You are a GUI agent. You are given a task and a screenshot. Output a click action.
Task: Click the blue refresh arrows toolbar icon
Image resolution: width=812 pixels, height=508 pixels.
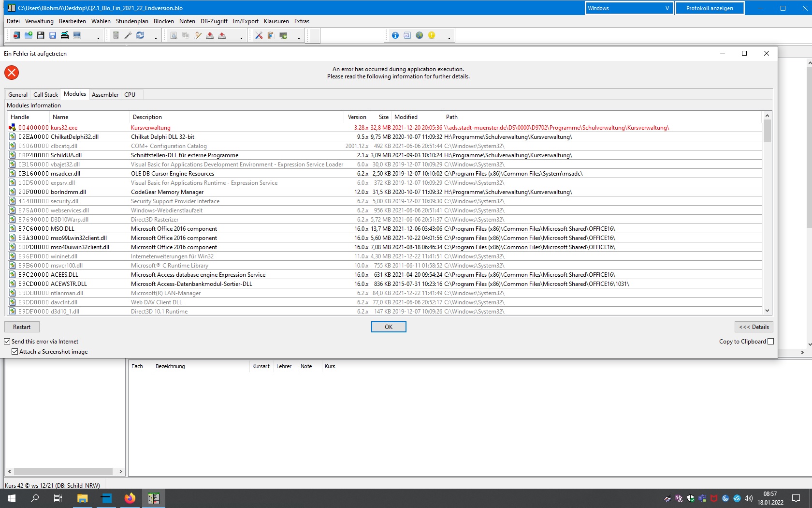point(140,35)
